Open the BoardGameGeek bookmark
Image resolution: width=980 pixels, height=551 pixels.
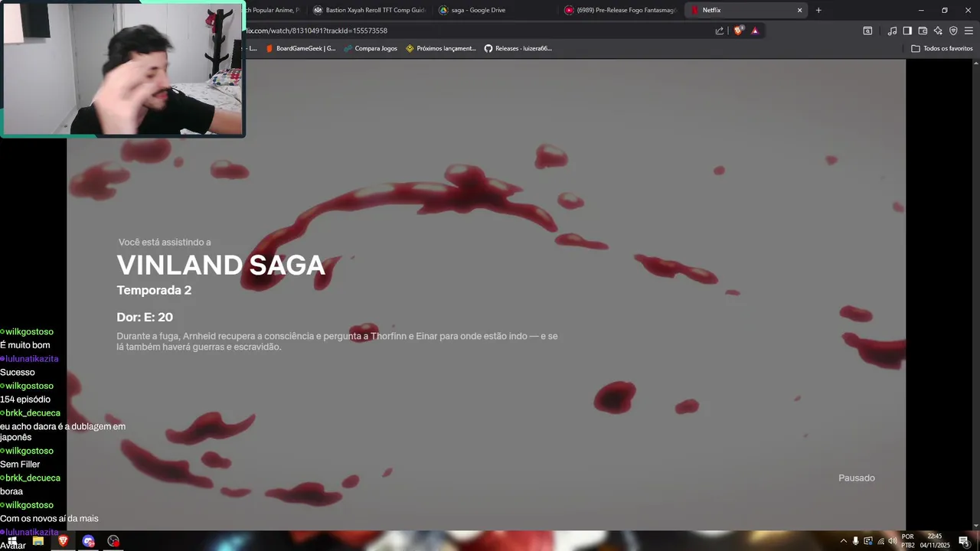point(300,48)
